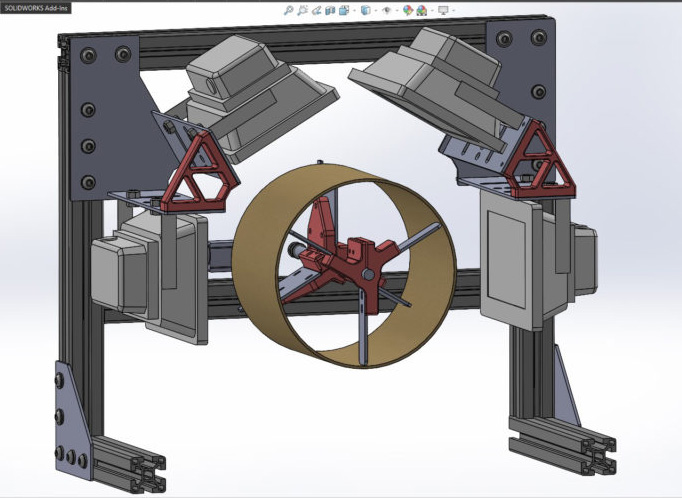The image size is (682, 498).
Task: Open the View Orientation cube icon
Action: 343,10
